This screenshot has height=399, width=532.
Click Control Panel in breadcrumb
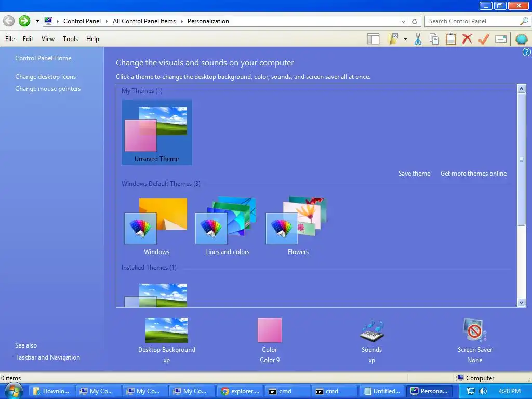82,21
